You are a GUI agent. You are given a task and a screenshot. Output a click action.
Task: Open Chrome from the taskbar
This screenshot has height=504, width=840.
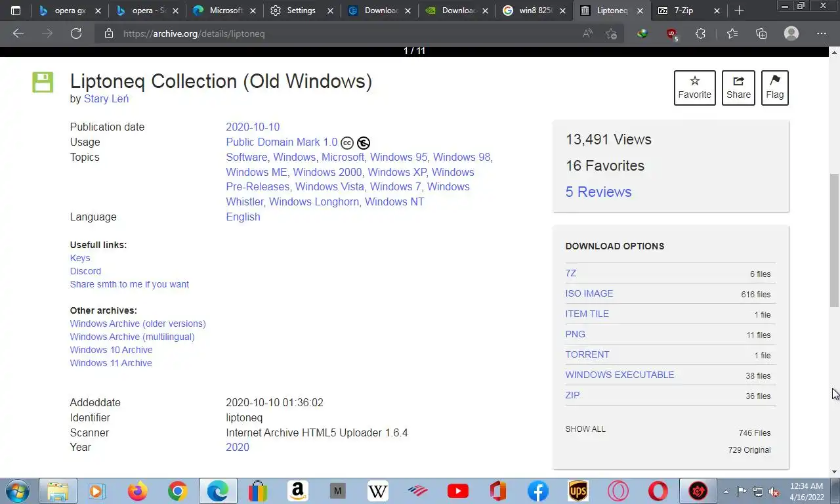pyautogui.click(x=177, y=491)
